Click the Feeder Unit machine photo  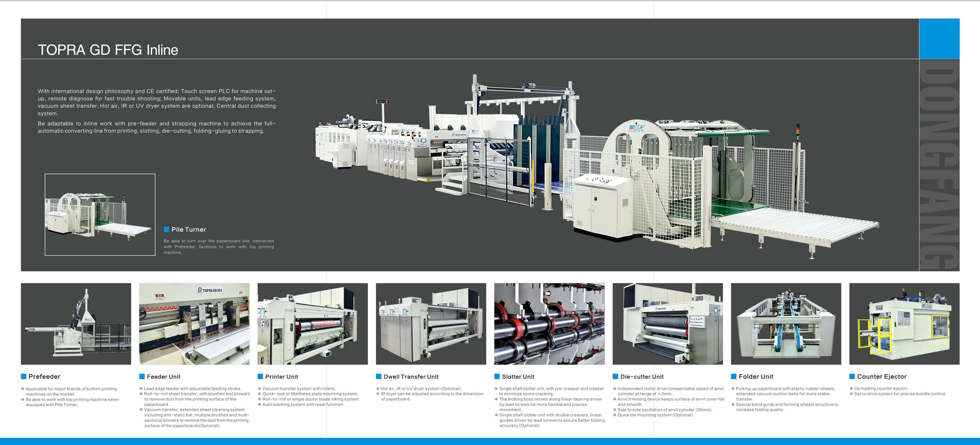point(194,324)
